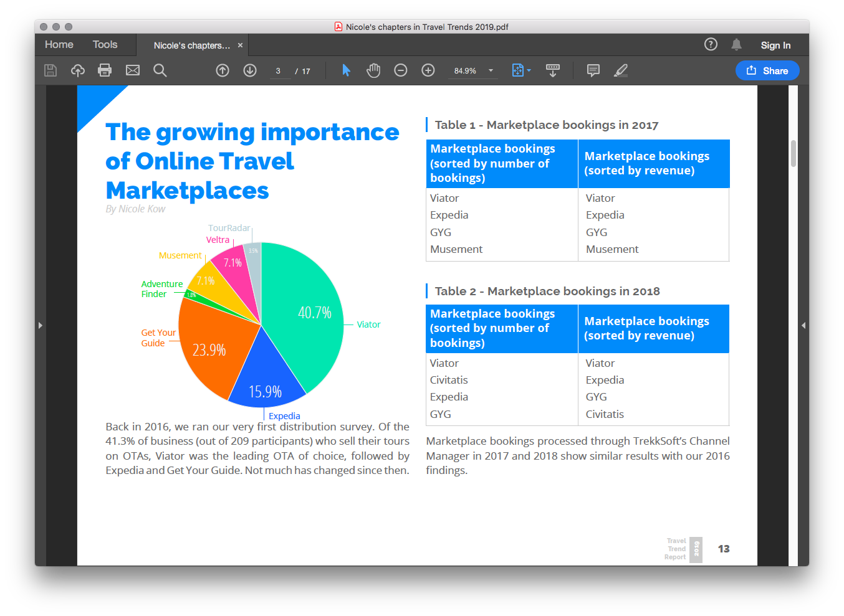Image resolution: width=844 pixels, height=616 pixels.
Task: Select the highlighter pen tool
Action: [621, 70]
